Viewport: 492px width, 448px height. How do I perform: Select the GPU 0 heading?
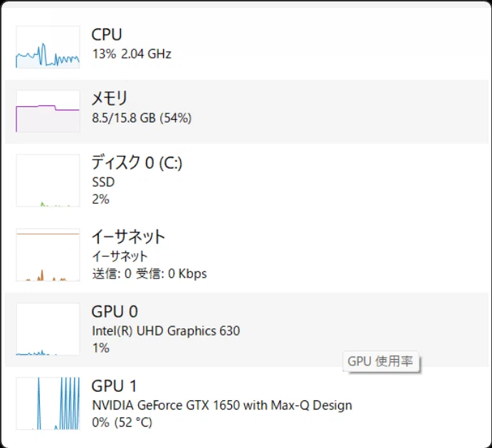[115, 312]
